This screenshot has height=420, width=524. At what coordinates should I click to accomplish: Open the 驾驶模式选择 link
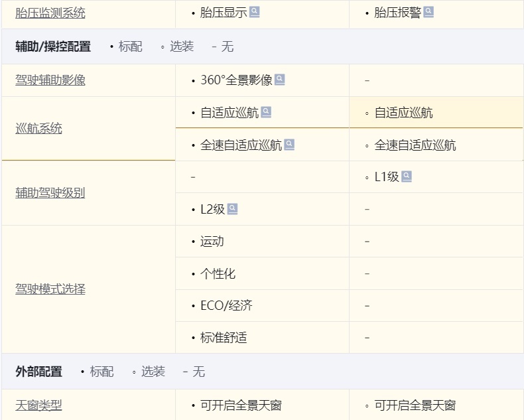tap(50, 289)
